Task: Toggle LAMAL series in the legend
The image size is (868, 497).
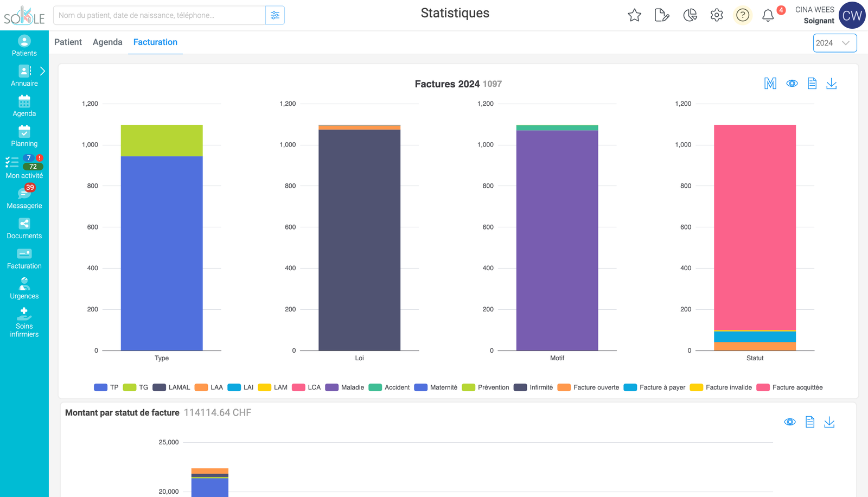Action: [x=171, y=387]
